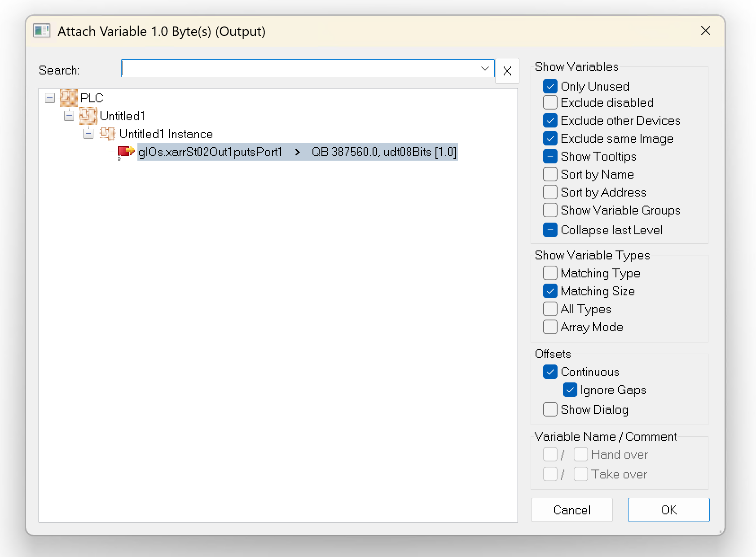Select the glOs.xarrSt02Out1putsPort1 variable

(210, 152)
